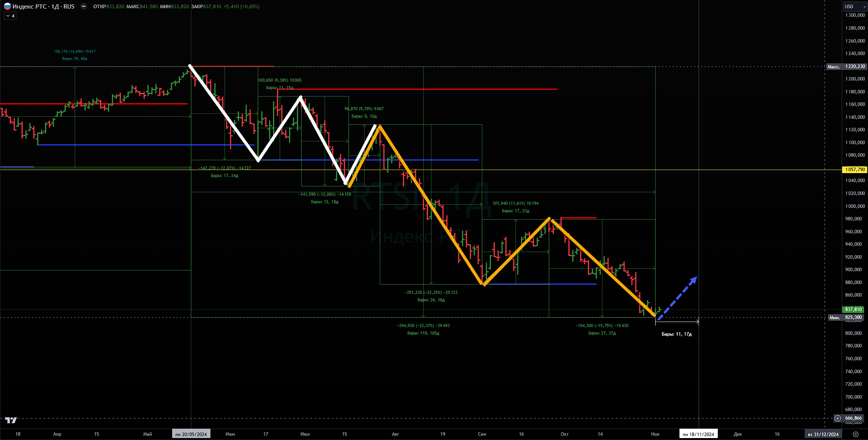Select the yellow 1 057,790 price label

click(855, 170)
